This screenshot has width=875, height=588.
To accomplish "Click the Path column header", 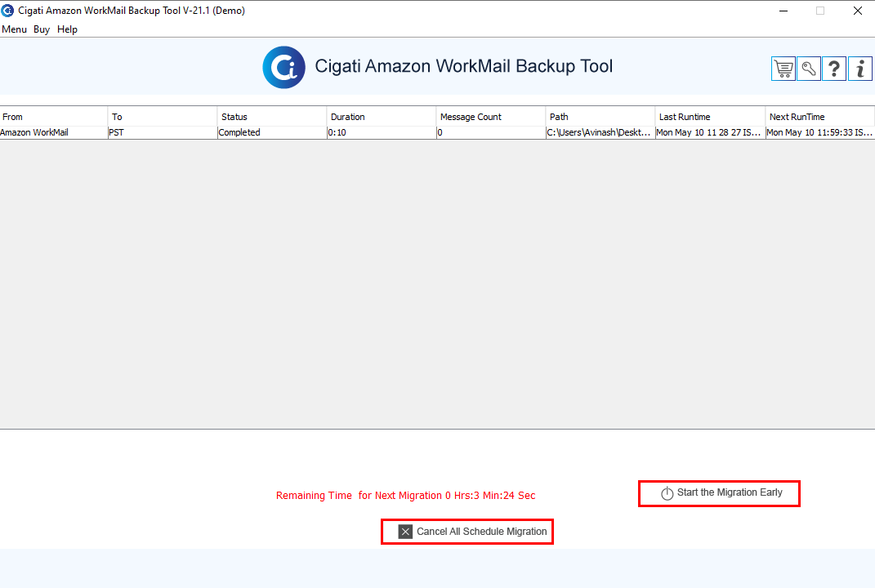I will (x=600, y=117).
